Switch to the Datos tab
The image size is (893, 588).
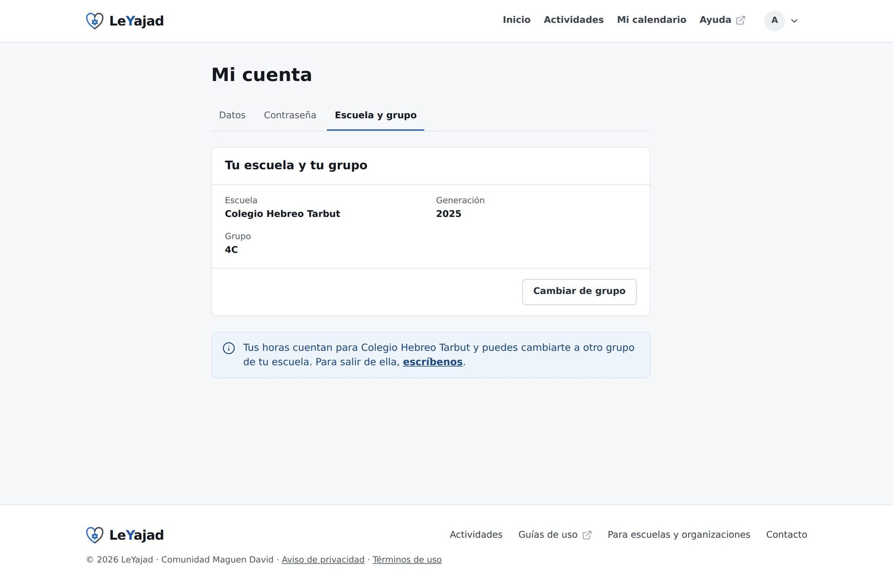(x=232, y=115)
